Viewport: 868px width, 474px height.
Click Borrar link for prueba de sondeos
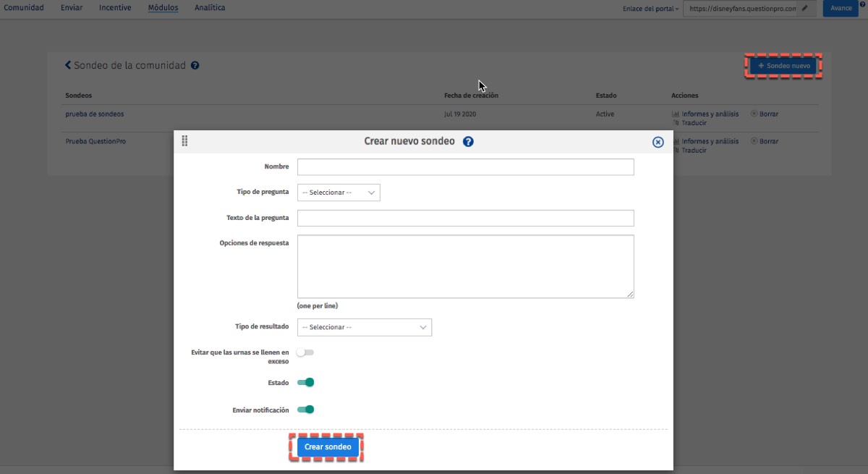coord(769,114)
